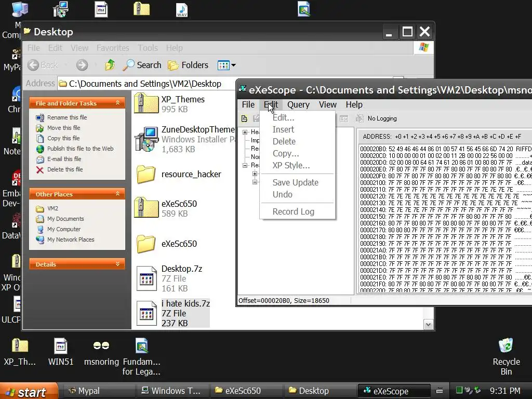Click the Explorer address bar path
The width and height of the screenshot is (532, 399).
pyautogui.click(x=145, y=84)
